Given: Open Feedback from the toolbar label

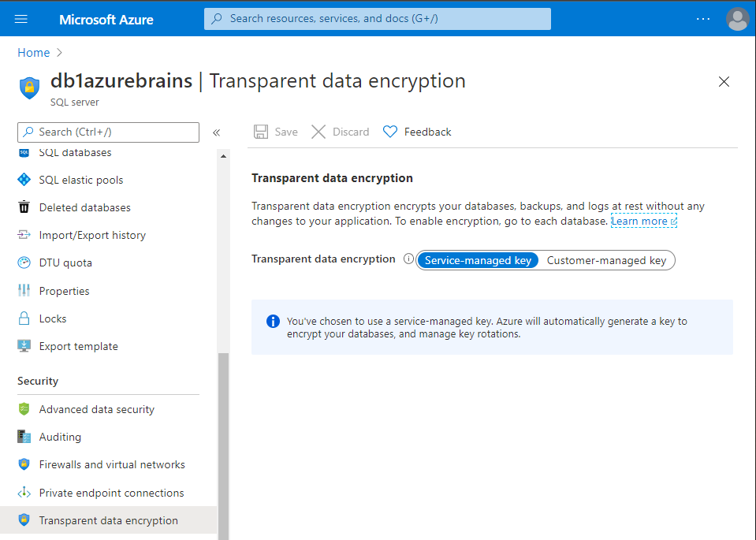Looking at the screenshot, I should click(x=427, y=132).
